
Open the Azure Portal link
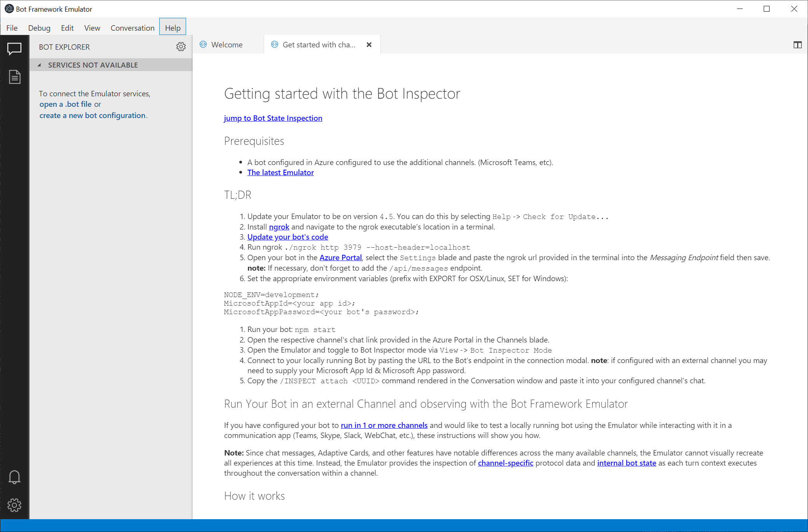pyautogui.click(x=341, y=257)
